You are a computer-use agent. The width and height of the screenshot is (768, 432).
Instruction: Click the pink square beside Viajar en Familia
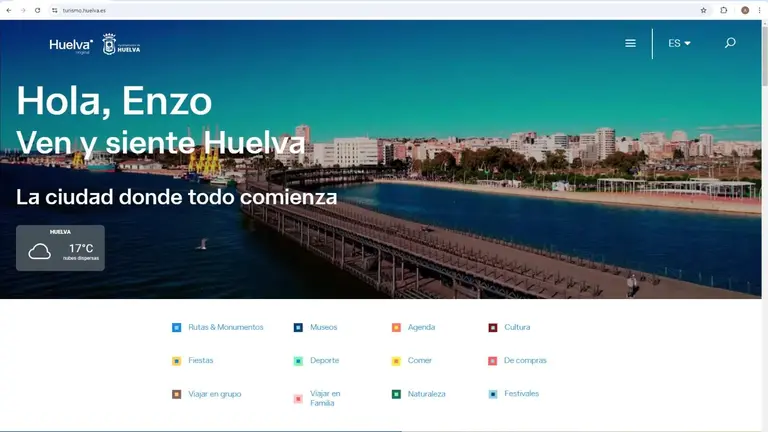point(298,399)
